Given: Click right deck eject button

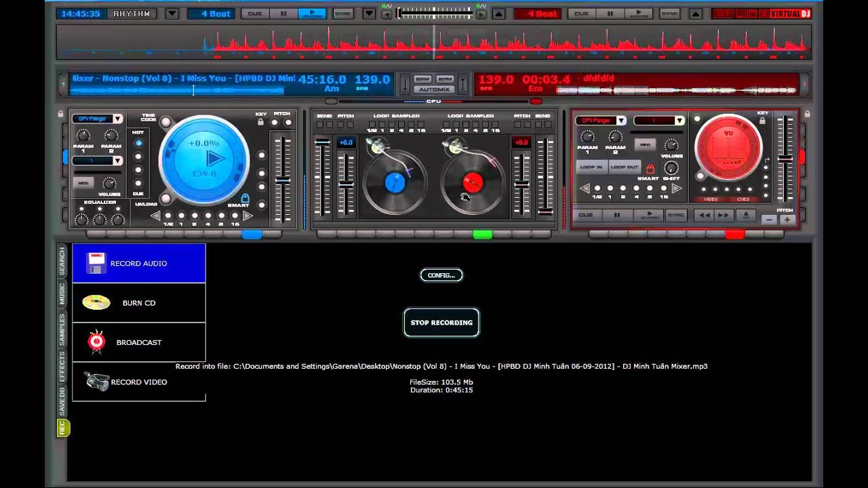Looking at the screenshot, I should (x=746, y=215).
